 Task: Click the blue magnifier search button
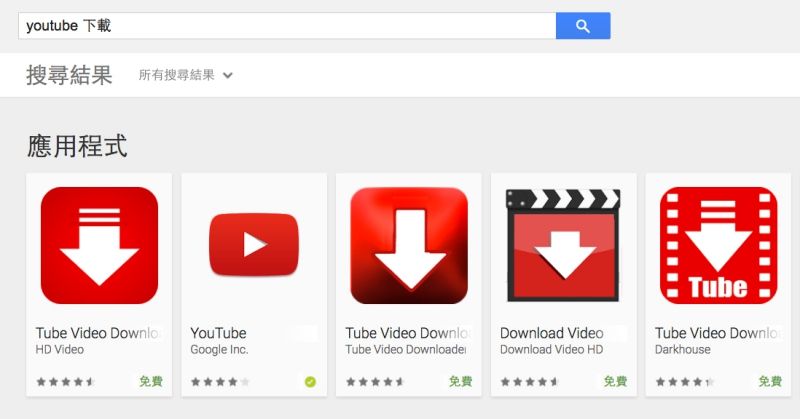583,26
